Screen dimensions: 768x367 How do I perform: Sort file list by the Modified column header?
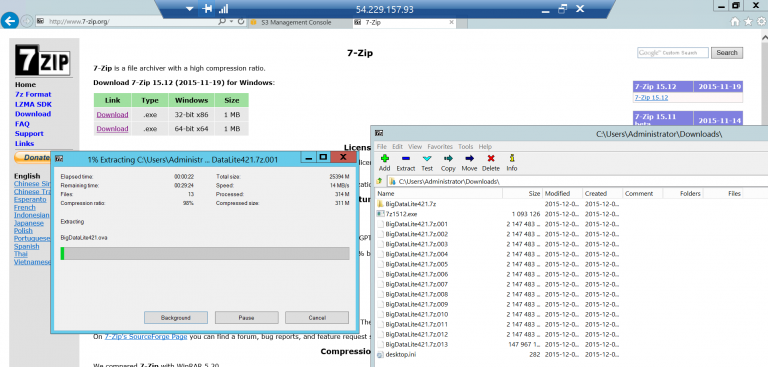pyautogui.click(x=562, y=194)
